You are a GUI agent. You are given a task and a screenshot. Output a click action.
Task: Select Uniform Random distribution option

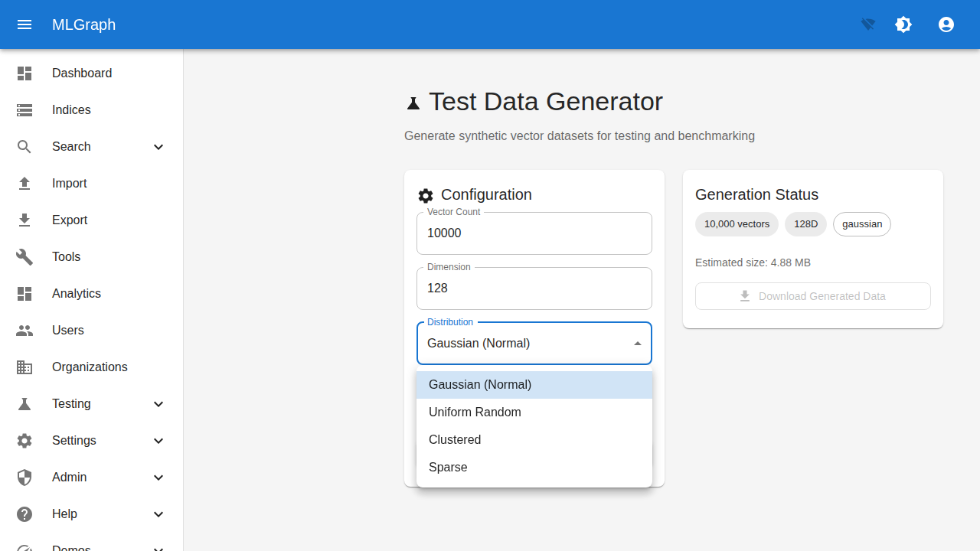point(475,412)
